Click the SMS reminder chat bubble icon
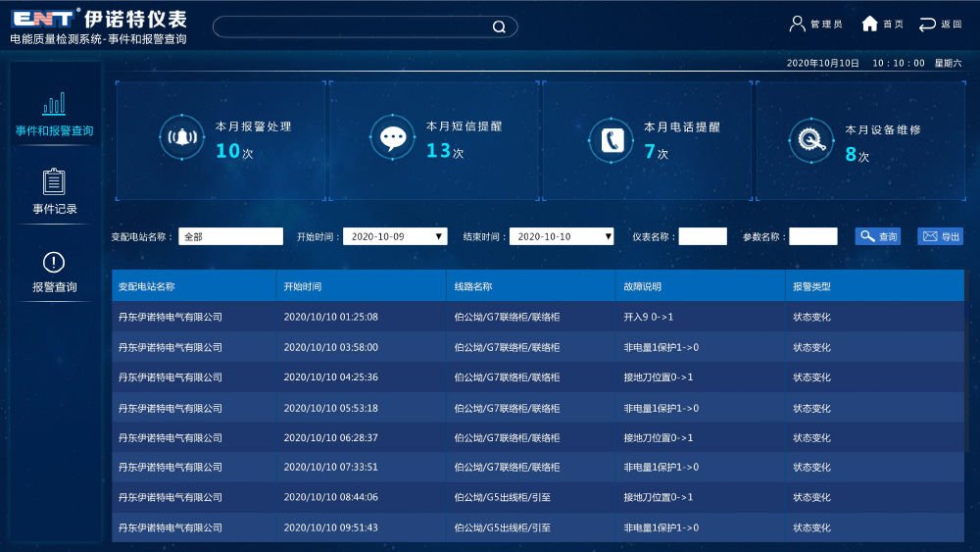 point(393,138)
